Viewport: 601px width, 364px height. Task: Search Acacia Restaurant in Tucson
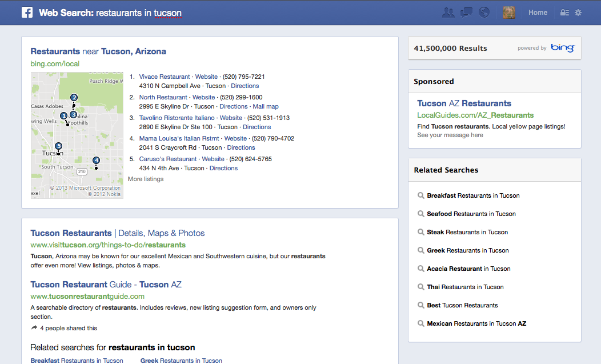coord(469,269)
